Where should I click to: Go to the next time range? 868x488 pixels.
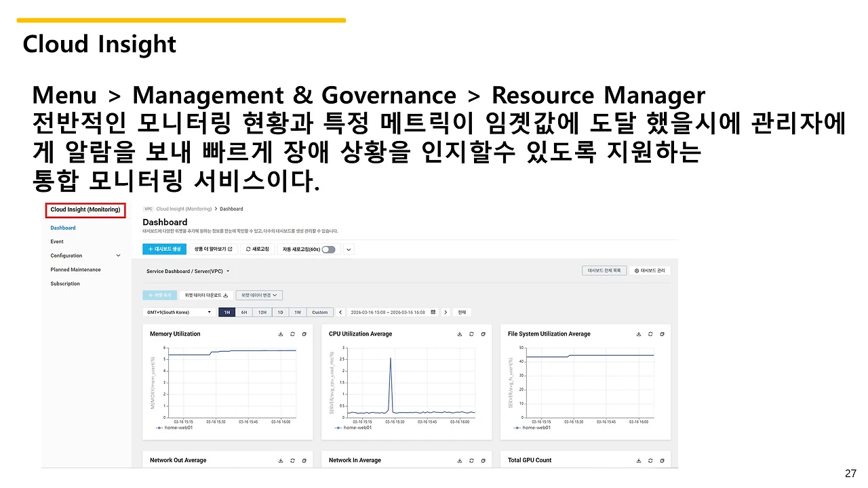click(x=446, y=312)
